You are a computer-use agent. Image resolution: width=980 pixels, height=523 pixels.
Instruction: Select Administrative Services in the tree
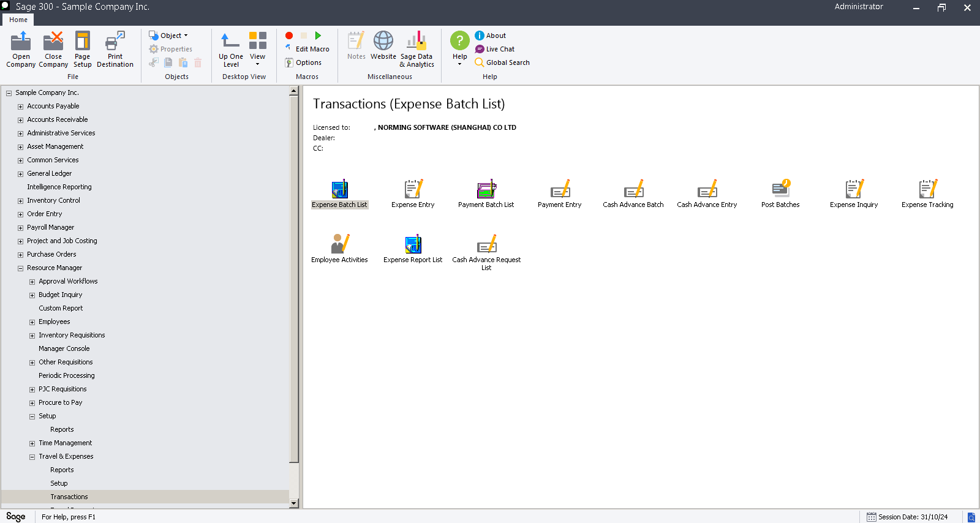(x=61, y=133)
